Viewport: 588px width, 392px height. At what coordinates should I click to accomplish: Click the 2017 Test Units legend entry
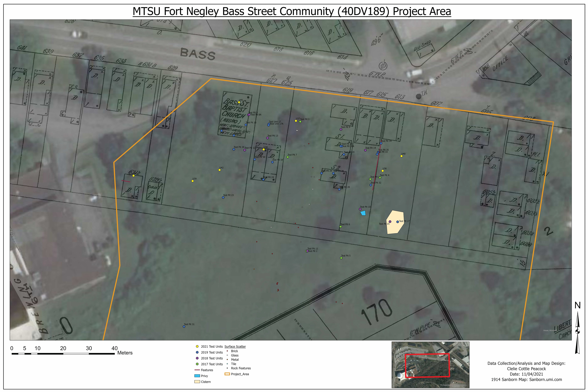209,364
